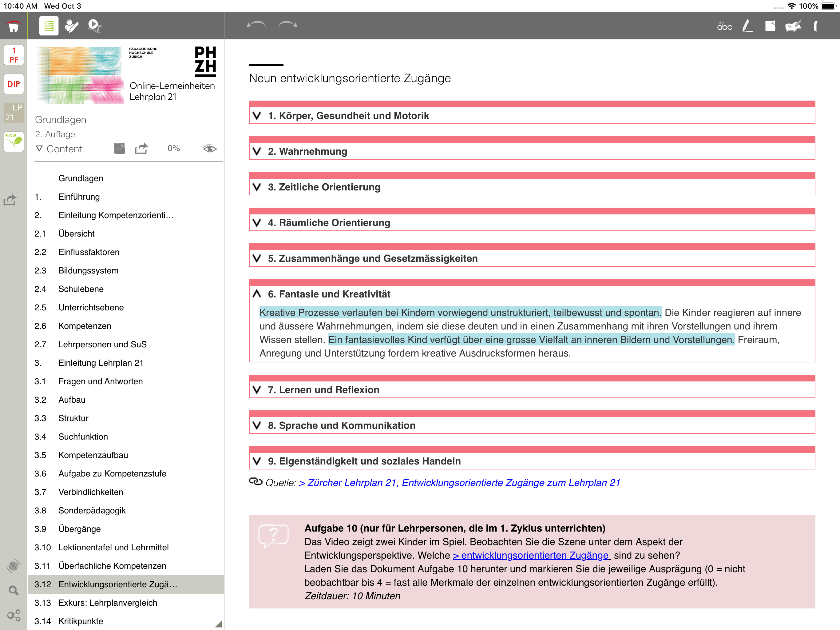Viewport: 840px width, 630px height.
Task: Open the DIP panel in the sidebar
Action: pyautogui.click(x=13, y=84)
